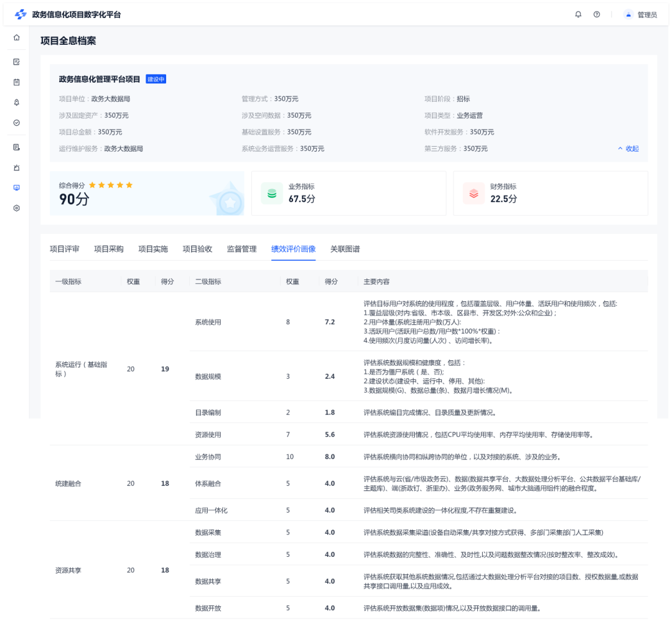The width and height of the screenshot is (672, 639).
Task: Go to the home icon in sidebar
Action: click(x=16, y=37)
